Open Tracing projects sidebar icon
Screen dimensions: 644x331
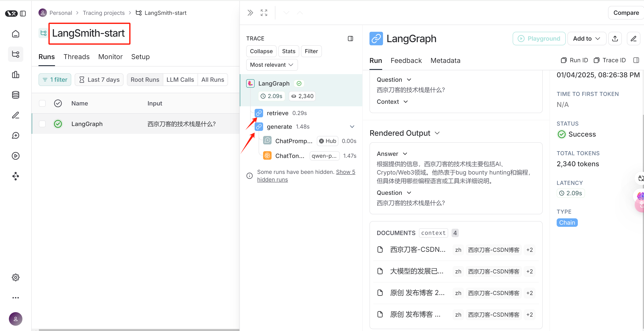click(15, 54)
